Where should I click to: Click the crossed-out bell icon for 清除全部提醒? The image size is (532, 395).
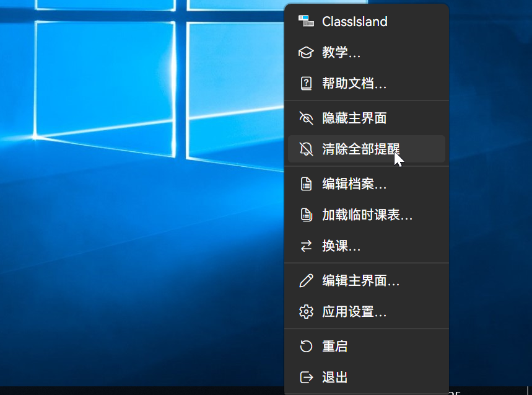(x=306, y=149)
